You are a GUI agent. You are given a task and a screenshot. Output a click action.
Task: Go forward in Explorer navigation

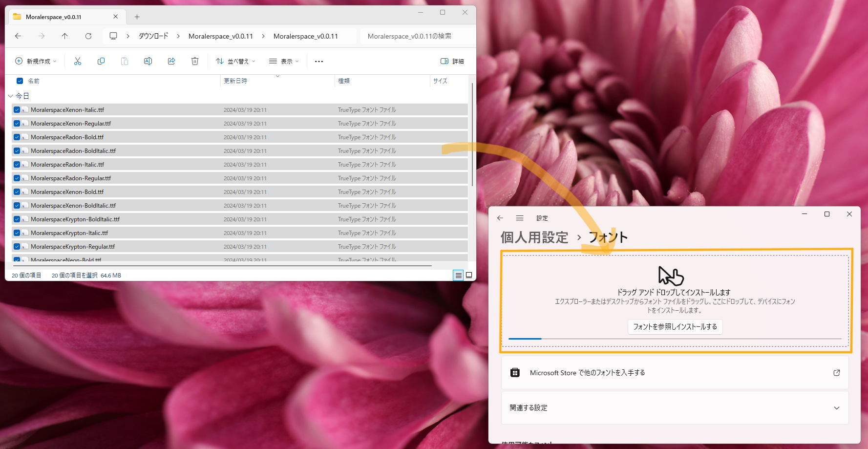(x=42, y=36)
